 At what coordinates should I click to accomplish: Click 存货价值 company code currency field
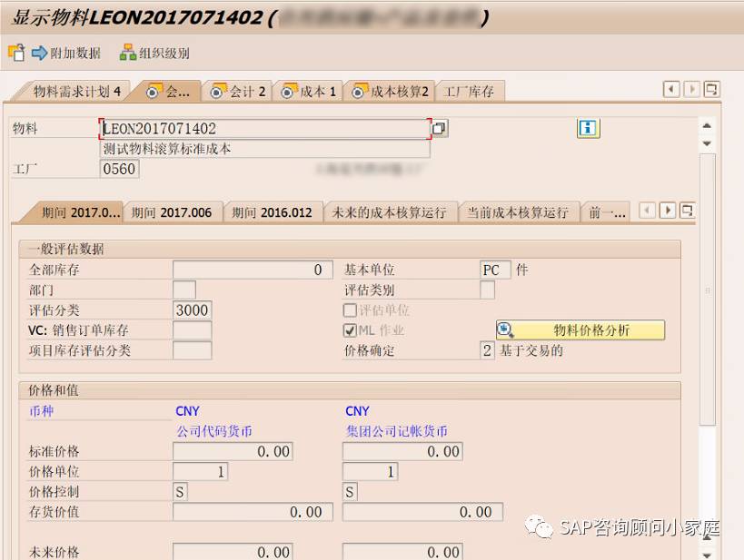tap(253, 512)
